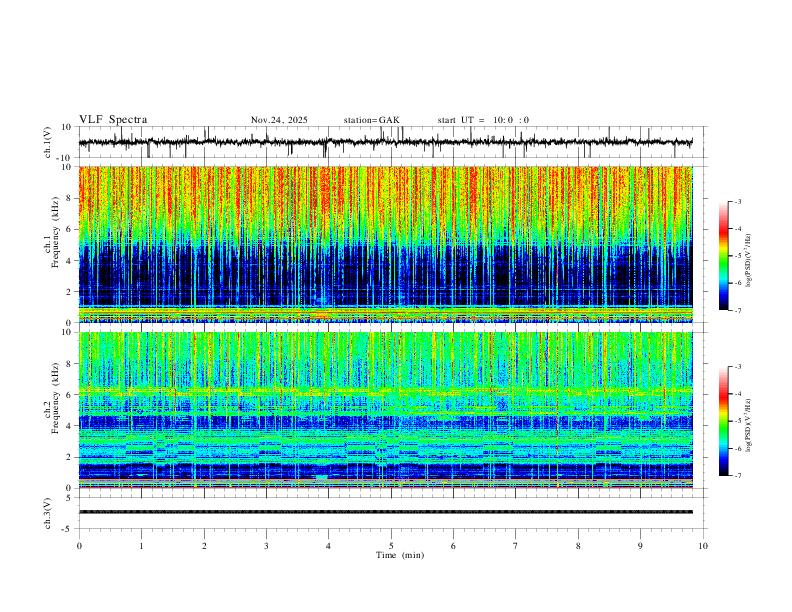792x612 pixels.
Task: Click time axis tick label "8"
Action: [578, 546]
